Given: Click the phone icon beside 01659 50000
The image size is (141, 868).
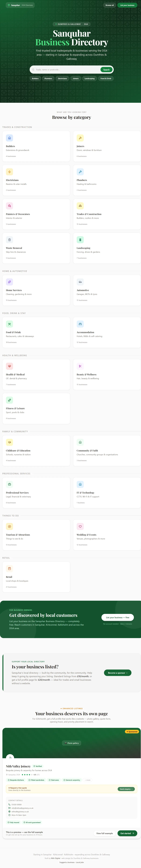Looking at the screenshot, I should click(9, 805).
